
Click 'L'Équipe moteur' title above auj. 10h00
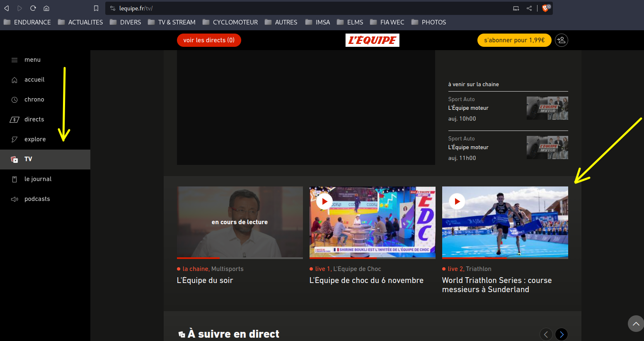click(468, 108)
